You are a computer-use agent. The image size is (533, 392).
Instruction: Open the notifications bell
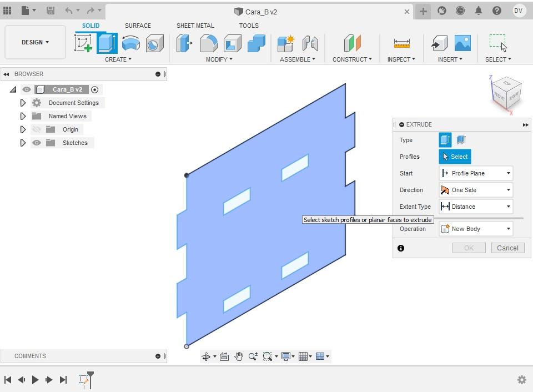click(x=478, y=11)
